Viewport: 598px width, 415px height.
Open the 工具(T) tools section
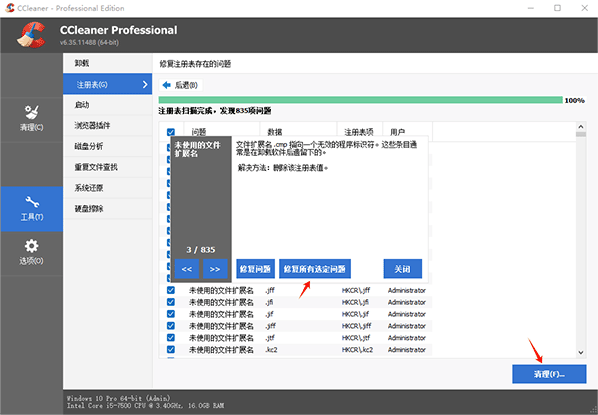(x=31, y=209)
